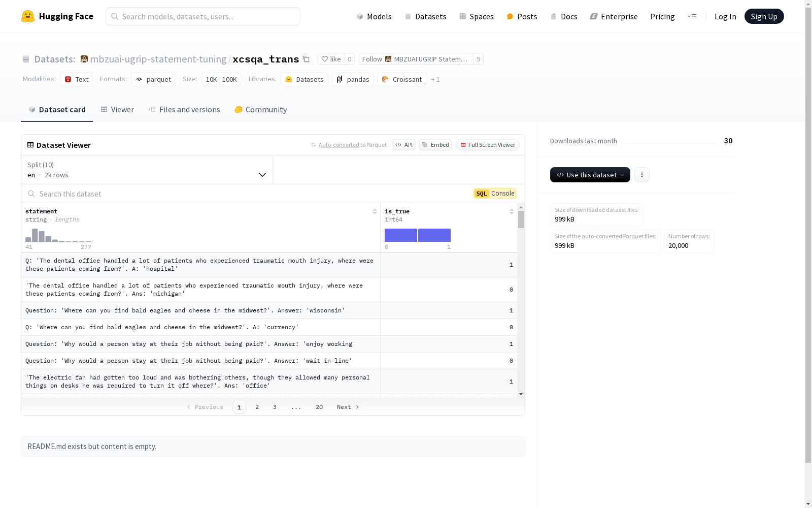Screen dimensions: 812x508
Task: Open Docs from the top navigation
Action: coord(564,16)
